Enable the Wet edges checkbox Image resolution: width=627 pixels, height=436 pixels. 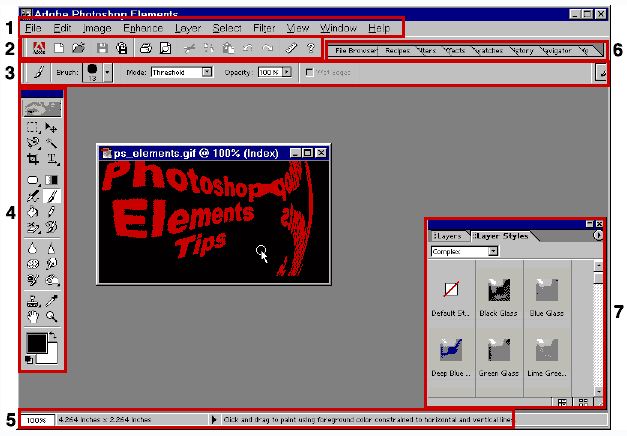309,72
